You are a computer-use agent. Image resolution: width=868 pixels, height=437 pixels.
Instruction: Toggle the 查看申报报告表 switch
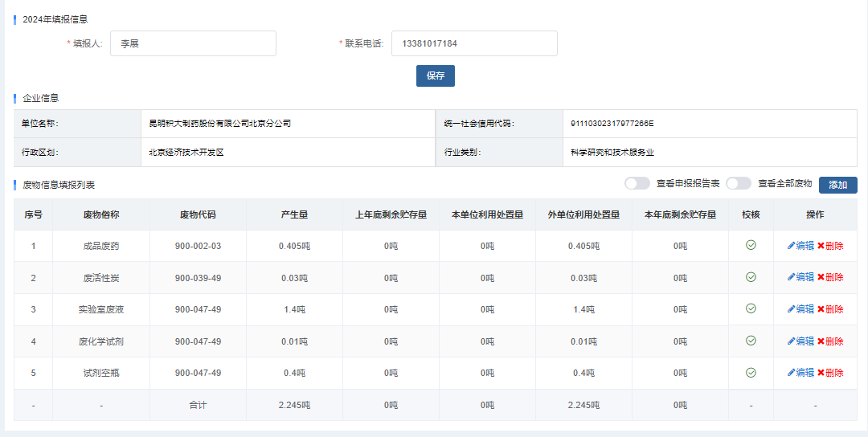tap(637, 184)
